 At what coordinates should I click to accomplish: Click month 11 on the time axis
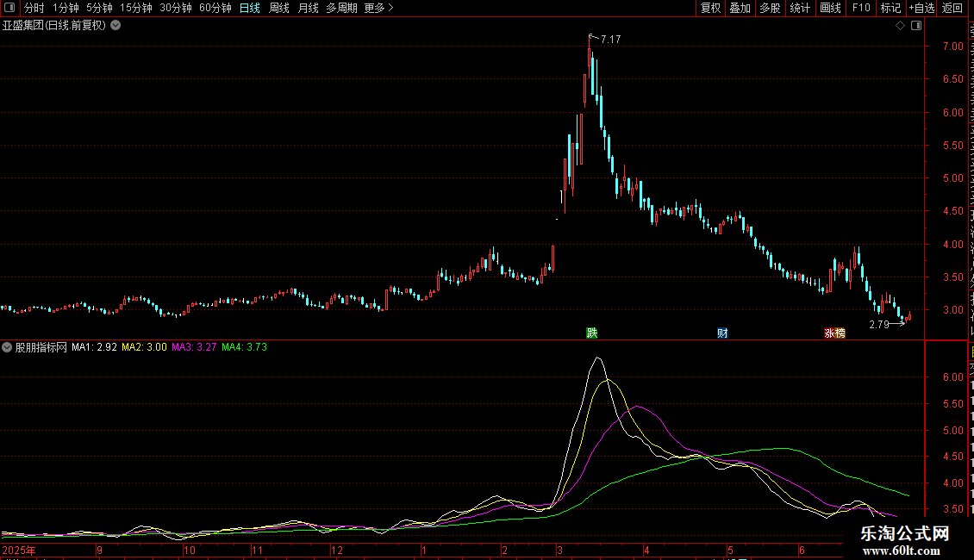pos(257,550)
